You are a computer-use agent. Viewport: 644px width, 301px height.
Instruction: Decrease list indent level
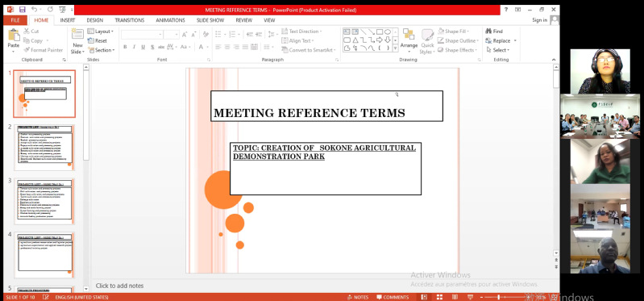coord(249,35)
